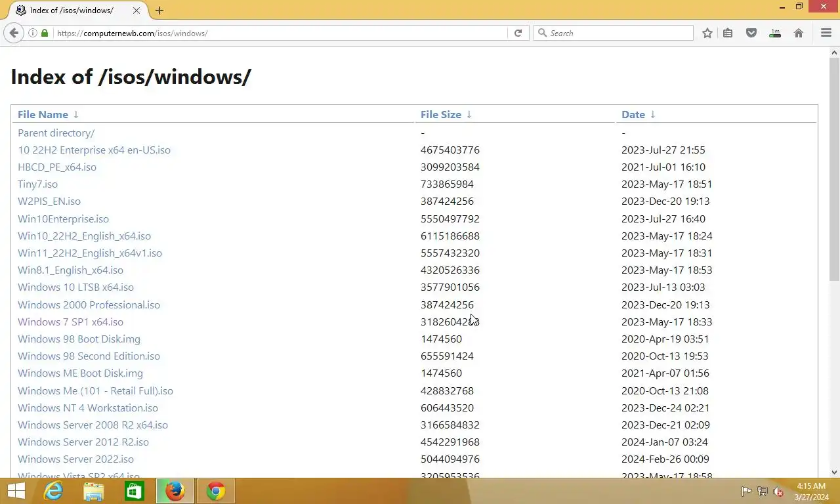Go to the Firefox home page icon
This screenshot has height=504, width=840.
coord(799,33)
